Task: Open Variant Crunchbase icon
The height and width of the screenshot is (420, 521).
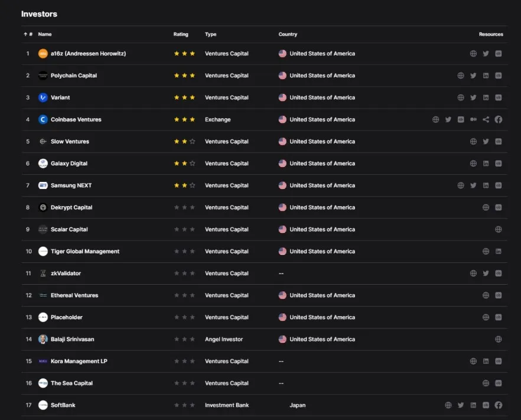Action: [x=499, y=97]
